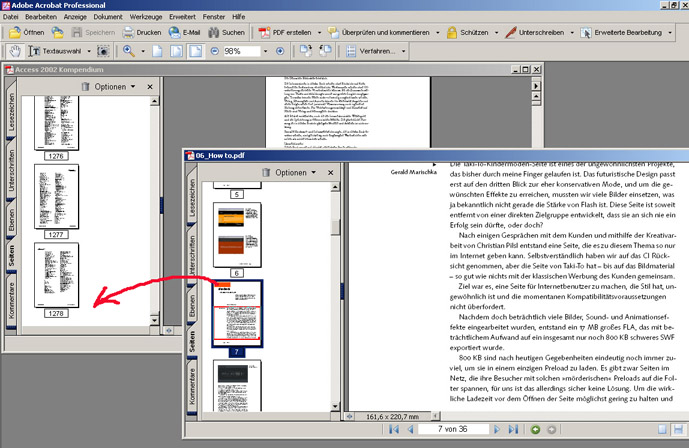Click the 7 von 36 page field

point(453,429)
